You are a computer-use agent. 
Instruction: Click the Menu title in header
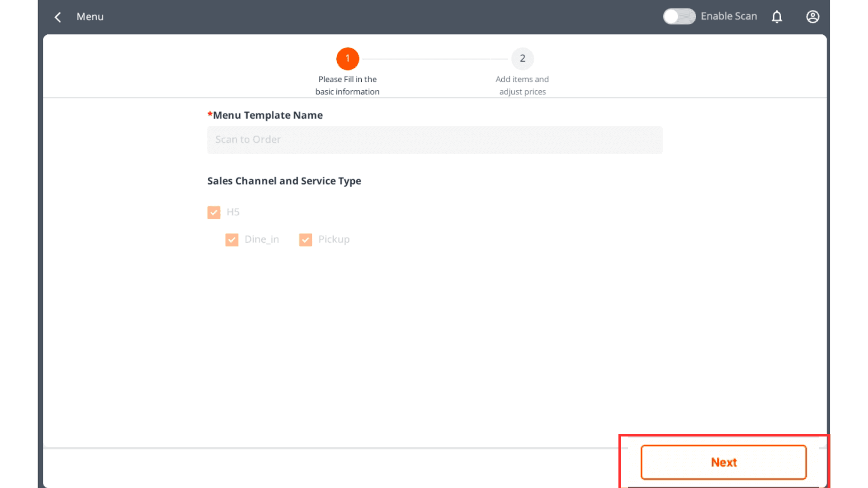(90, 17)
